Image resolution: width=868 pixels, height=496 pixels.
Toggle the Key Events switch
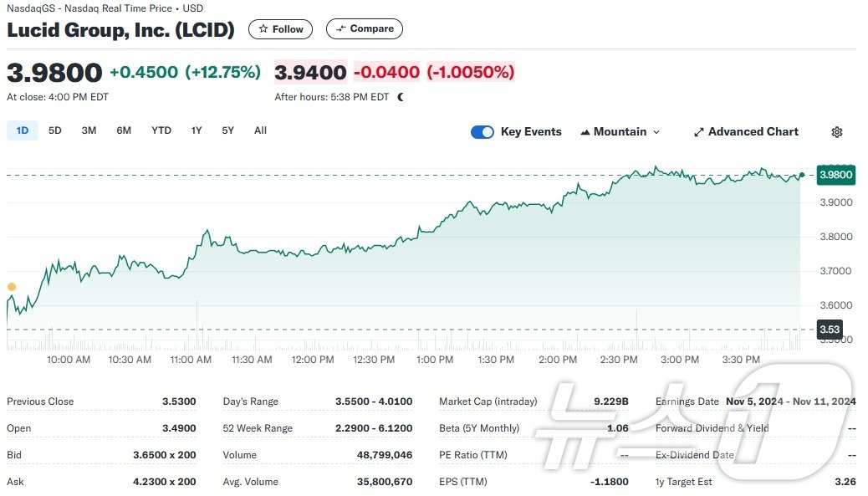click(483, 132)
